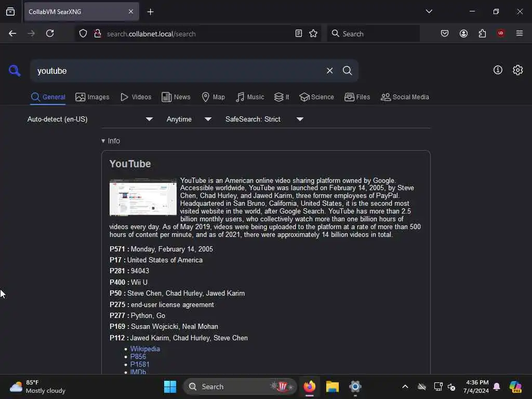The image size is (532, 399).
Task: Switch to the Science category
Action: (316, 97)
